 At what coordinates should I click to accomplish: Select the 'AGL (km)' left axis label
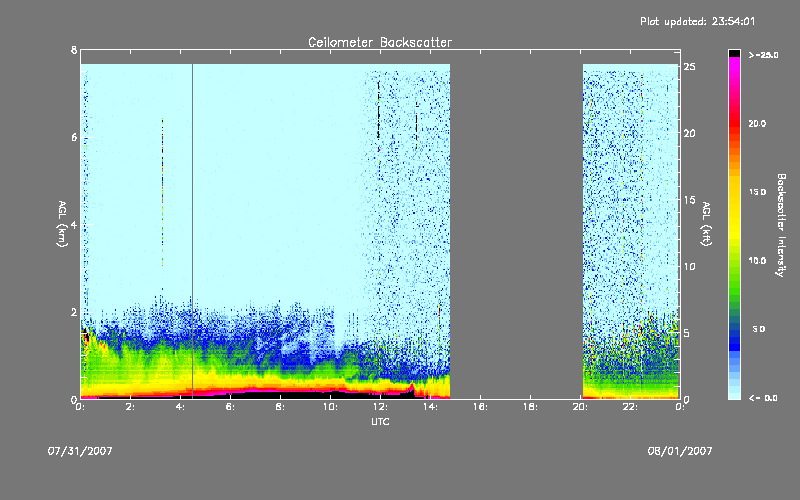point(62,224)
